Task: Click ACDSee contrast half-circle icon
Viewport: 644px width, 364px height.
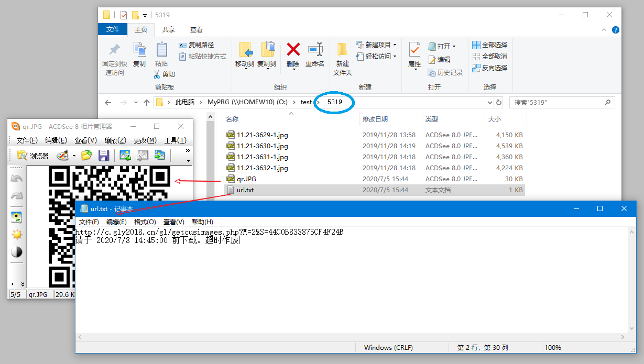Action: [17, 252]
